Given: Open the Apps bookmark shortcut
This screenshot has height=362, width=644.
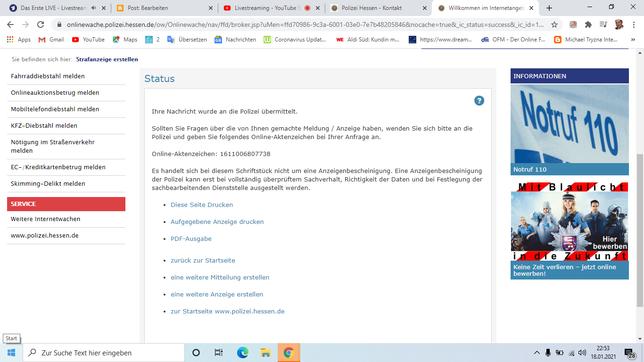Looking at the screenshot, I should (x=19, y=40).
